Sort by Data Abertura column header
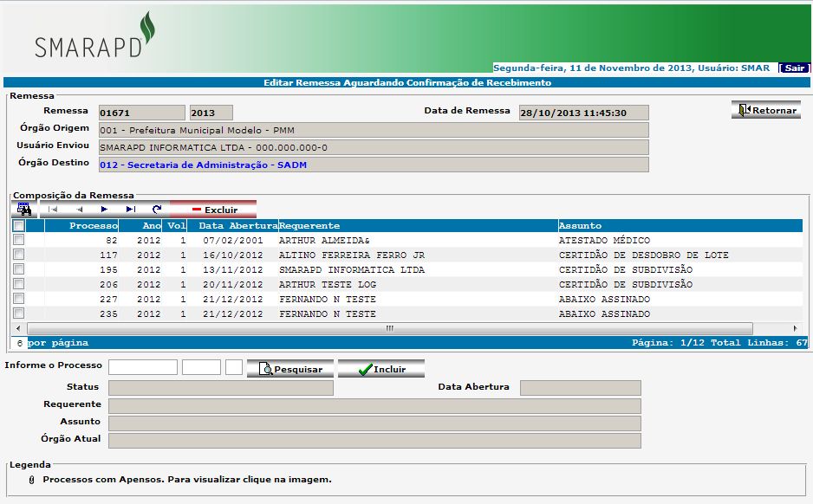813x504 pixels. point(233,225)
